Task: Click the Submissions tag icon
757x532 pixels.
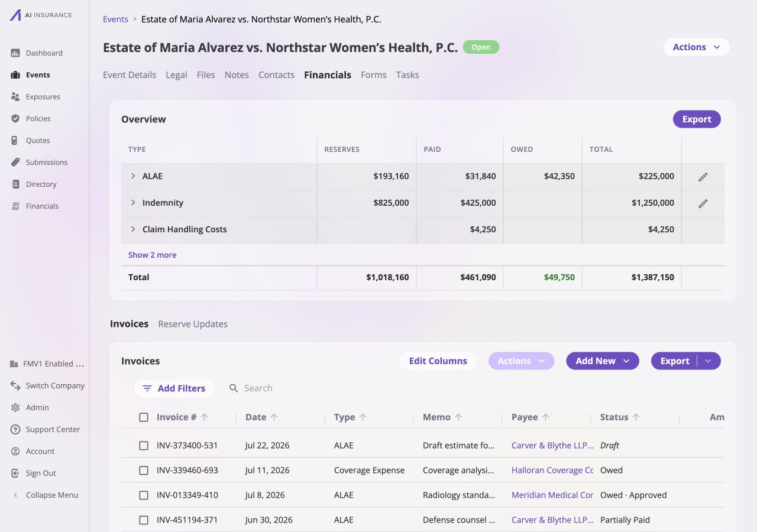Action: click(x=15, y=163)
